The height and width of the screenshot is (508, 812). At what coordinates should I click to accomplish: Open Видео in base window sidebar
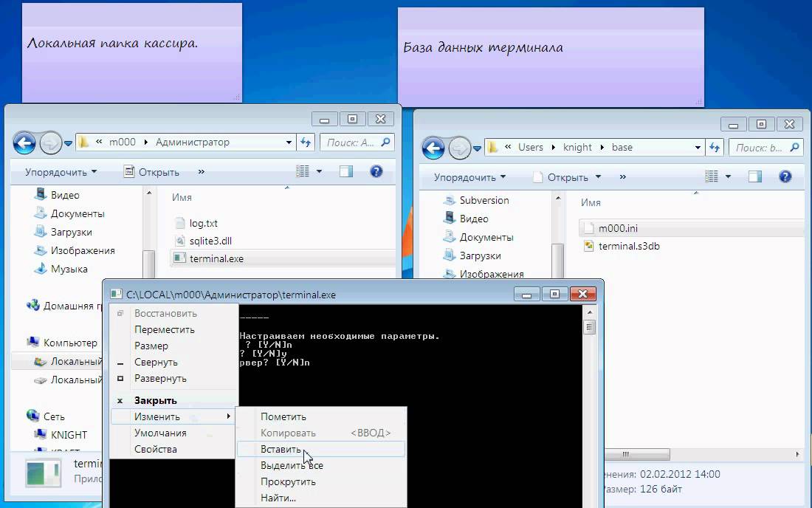[474, 219]
